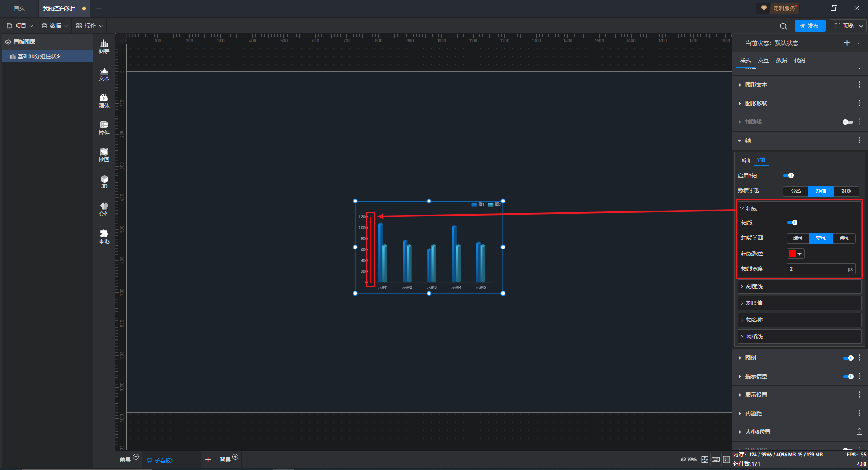Open more options for 内边距
The height and width of the screenshot is (470, 868).
coord(859,414)
